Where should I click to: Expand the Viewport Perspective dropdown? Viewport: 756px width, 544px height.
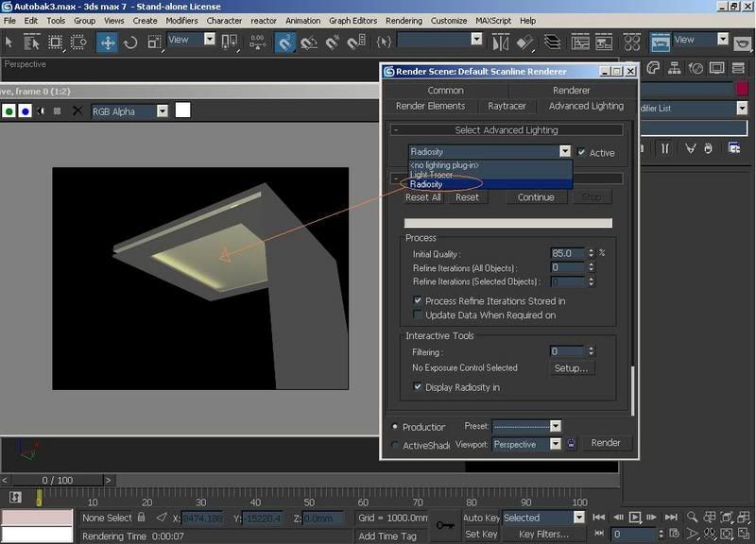(555, 444)
